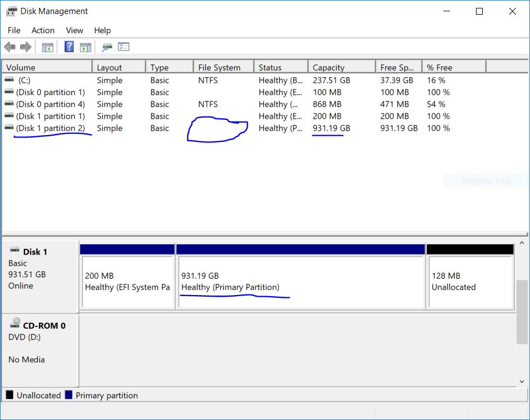Viewport: 530px width, 420px height.
Task: Click the CD-ROM 0 DVD (D:) label panel
Action: click(40, 350)
